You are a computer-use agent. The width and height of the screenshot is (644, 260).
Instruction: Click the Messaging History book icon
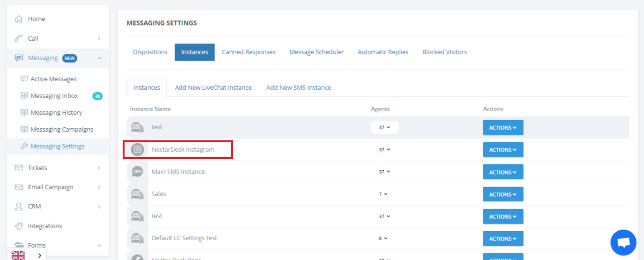point(24,112)
